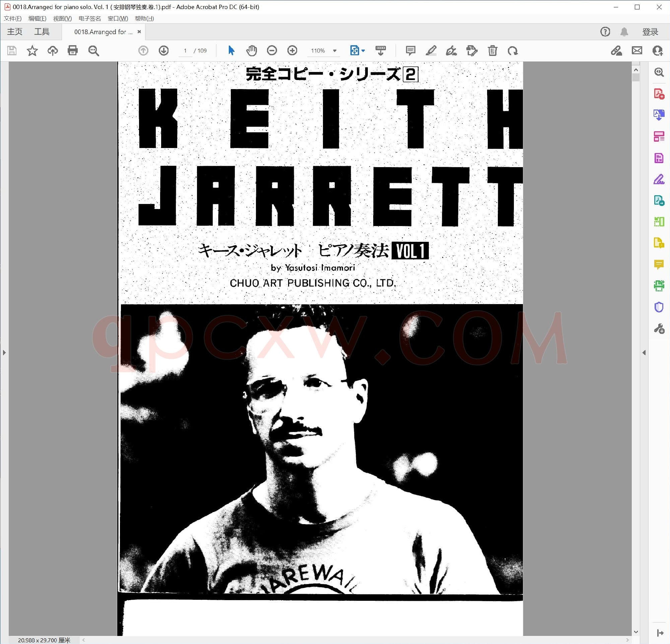Click the zoom out minus icon
The image size is (670, 644).
(x=272, y=51)
